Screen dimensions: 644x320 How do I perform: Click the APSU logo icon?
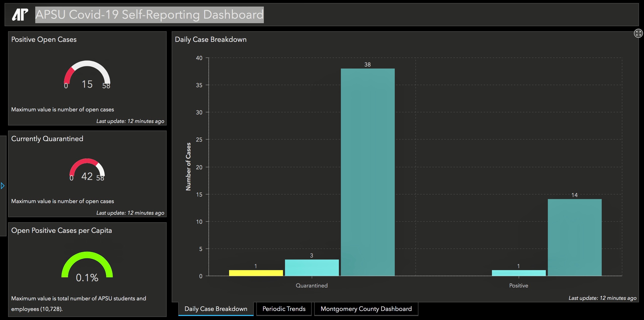point(20,15)
